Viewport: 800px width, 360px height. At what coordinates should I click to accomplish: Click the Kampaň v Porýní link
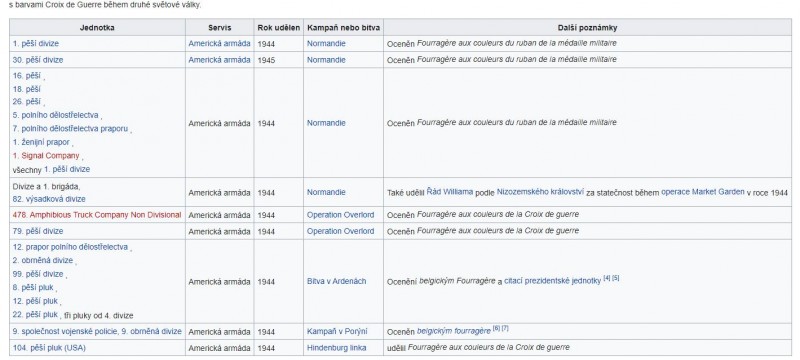click(x=337, y=332)
